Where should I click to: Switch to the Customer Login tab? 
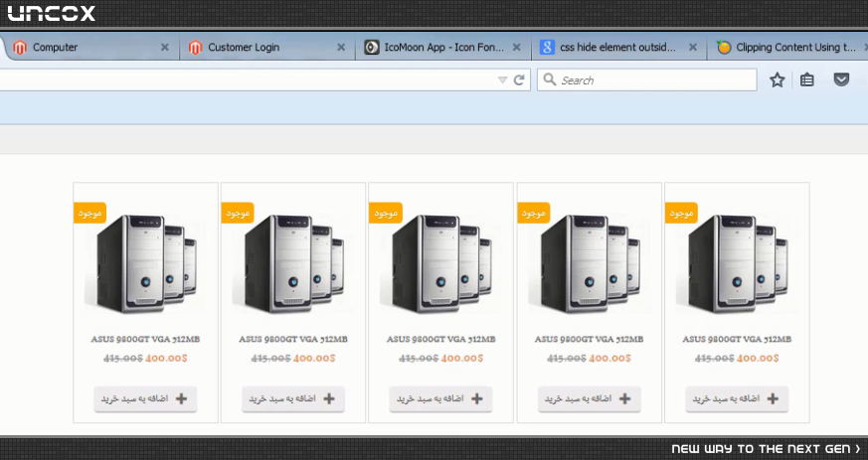(265, 48)
